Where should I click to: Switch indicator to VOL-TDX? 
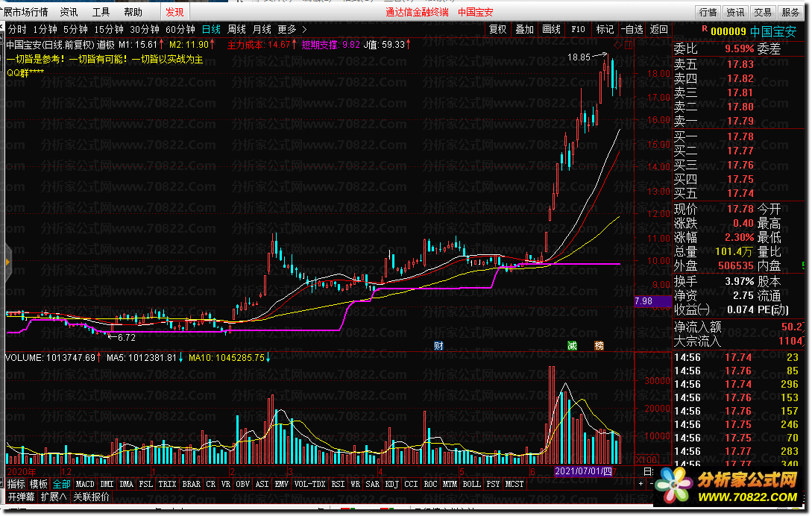click(309, 484)
